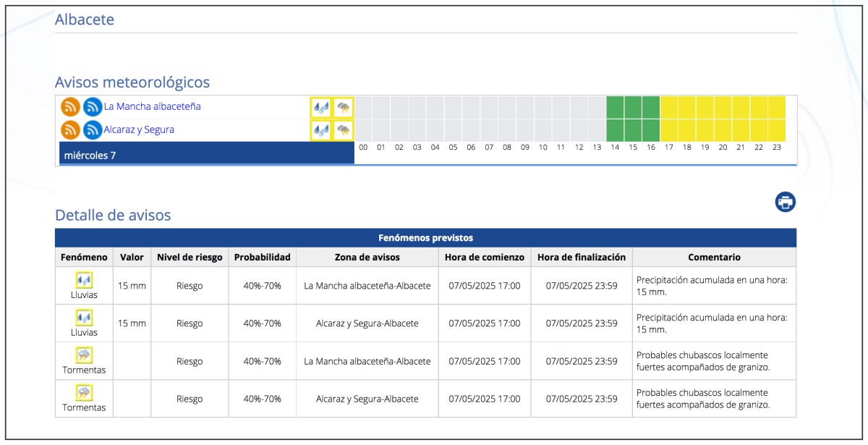Click the 'Hora de comienzo' column header
The width and height of the screenshot is (868, 445).
pos(485,257)
